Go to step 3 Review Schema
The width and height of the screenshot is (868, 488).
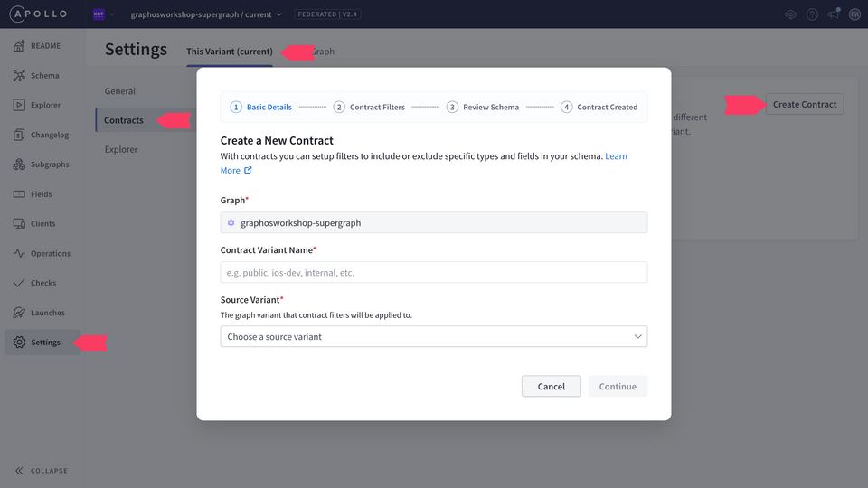pyautogui.click(x=483, y=107)
